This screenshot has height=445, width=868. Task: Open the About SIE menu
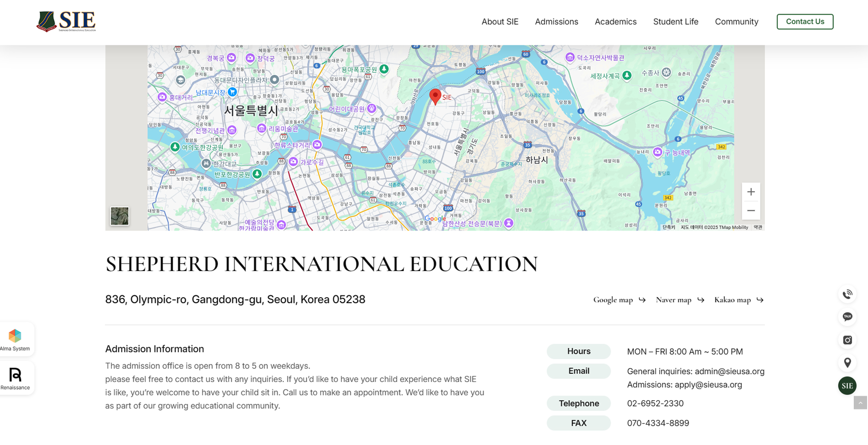coord(500,22)
